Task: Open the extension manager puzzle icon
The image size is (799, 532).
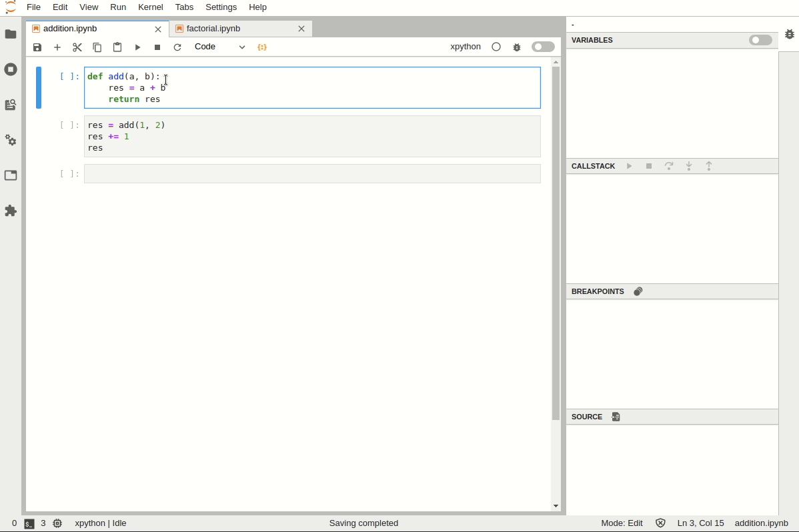Action: (x=11, y=211)
